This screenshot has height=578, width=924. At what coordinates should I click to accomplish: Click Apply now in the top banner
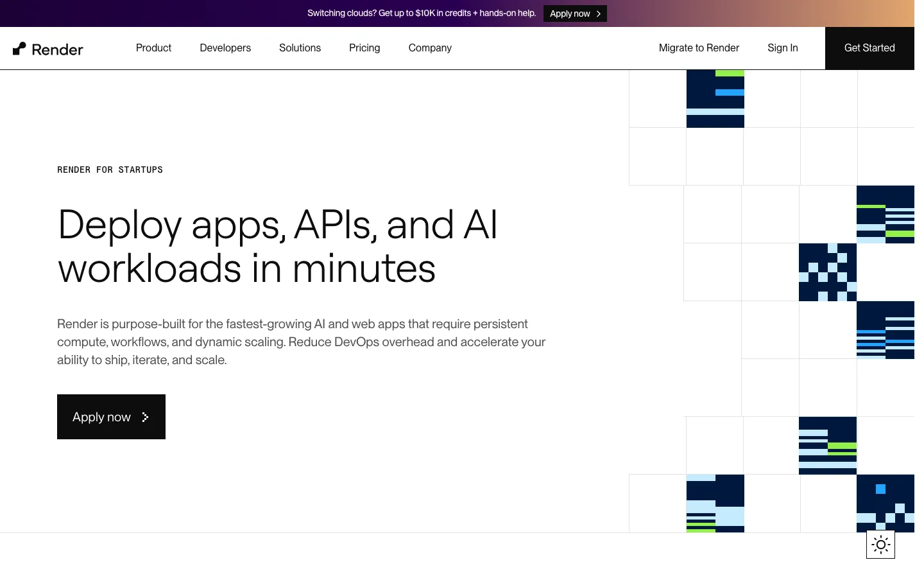coord(575,13)
